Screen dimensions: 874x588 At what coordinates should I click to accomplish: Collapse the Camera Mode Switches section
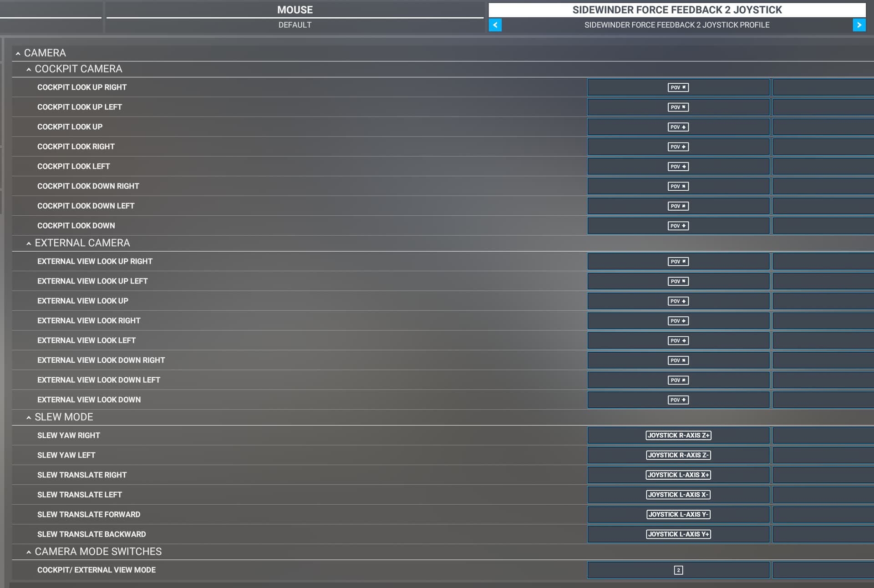29,552
